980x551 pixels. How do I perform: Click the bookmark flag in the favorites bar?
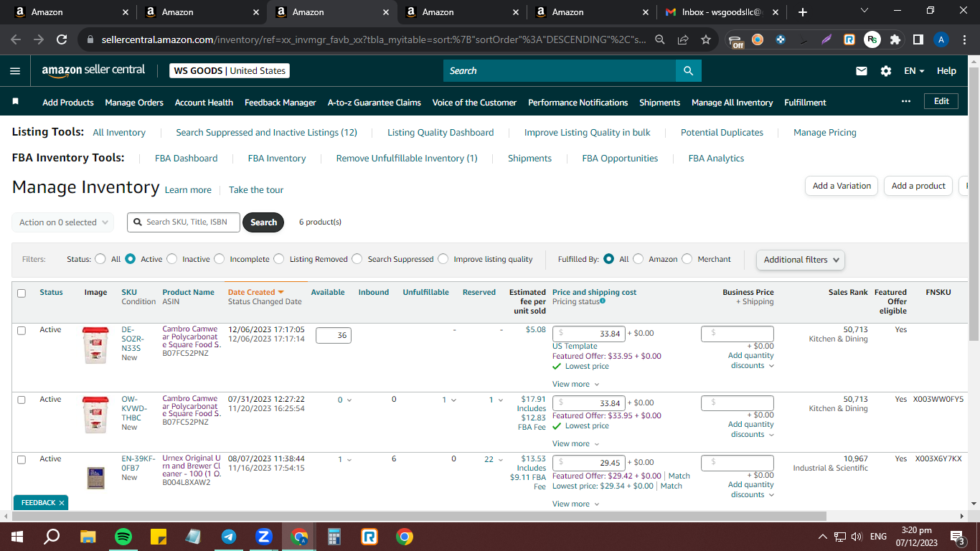point(16,102)
